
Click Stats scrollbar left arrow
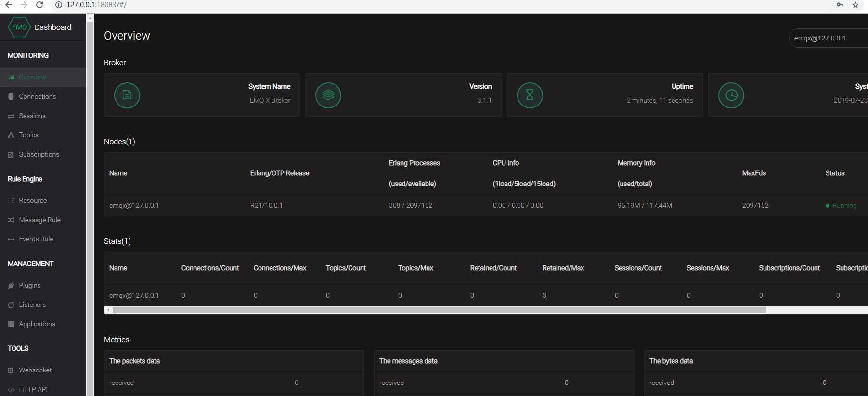point(109,310)
